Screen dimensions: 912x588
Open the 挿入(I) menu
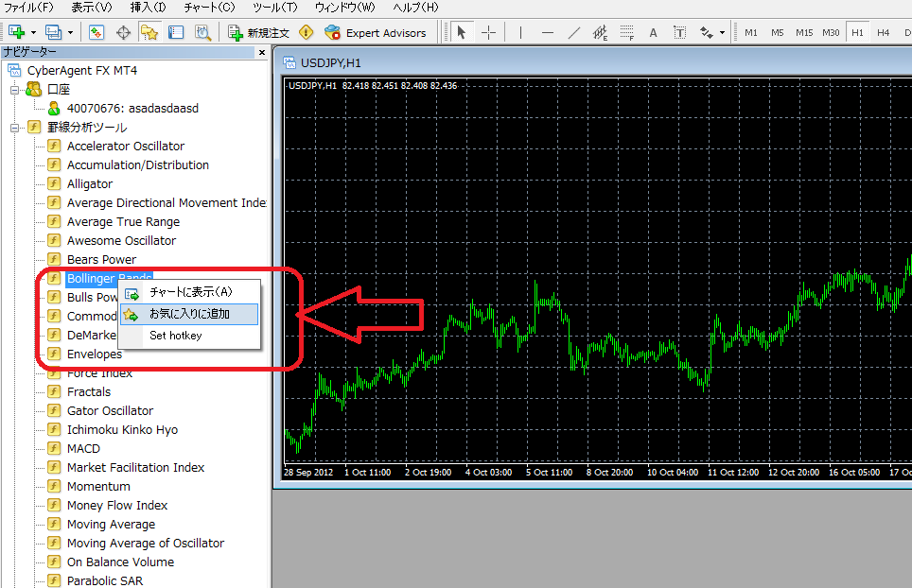pyautogui.click(x=148, y=8)
